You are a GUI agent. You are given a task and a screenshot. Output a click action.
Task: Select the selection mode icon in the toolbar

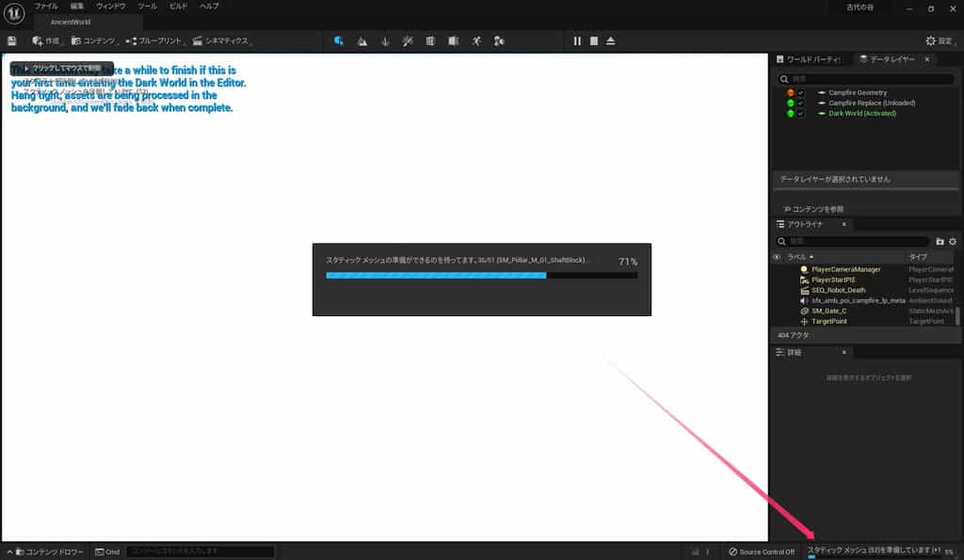click(x=339, y=40)
